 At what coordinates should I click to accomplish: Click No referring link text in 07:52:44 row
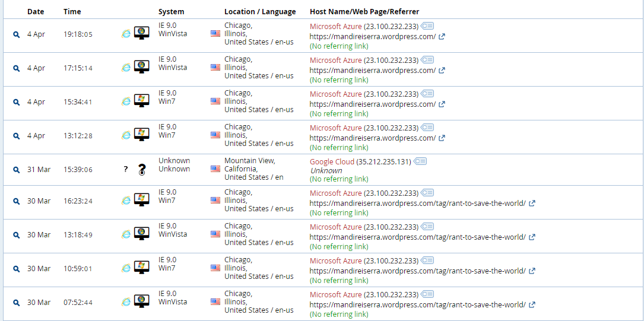pos(339,314)
